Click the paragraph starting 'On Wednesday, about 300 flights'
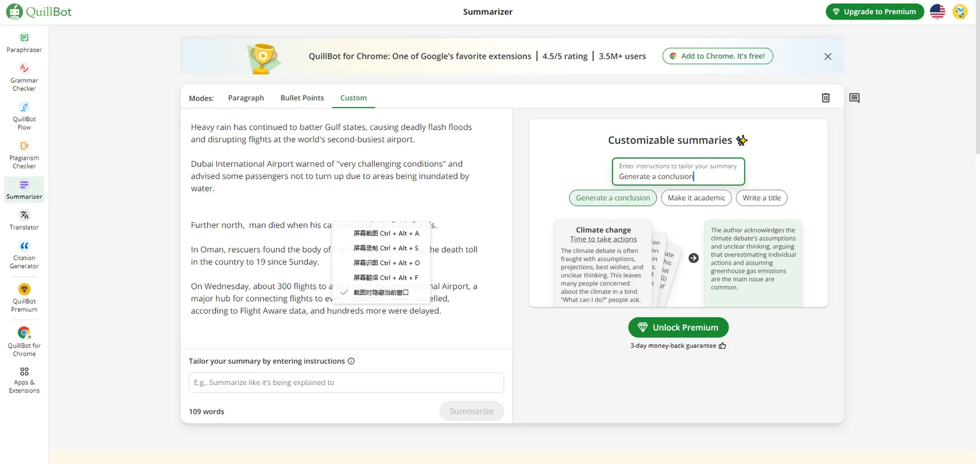The width and height of the screenshot is (980, 464). pos(334,299)
